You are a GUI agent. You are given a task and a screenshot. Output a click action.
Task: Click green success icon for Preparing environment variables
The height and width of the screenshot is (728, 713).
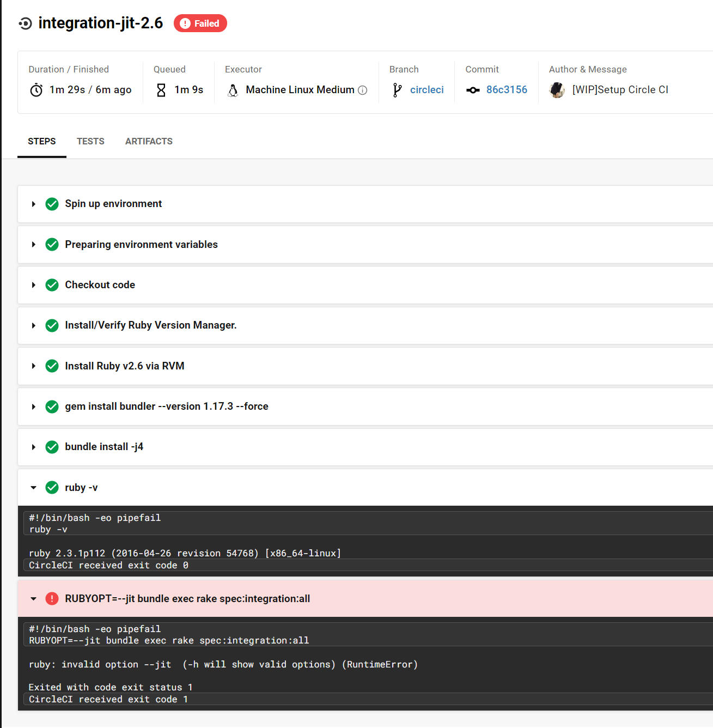click(52, 245)
